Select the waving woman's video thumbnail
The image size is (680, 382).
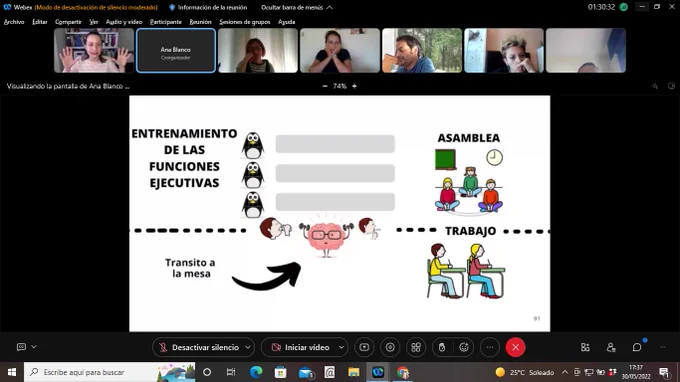coord(94,51)
